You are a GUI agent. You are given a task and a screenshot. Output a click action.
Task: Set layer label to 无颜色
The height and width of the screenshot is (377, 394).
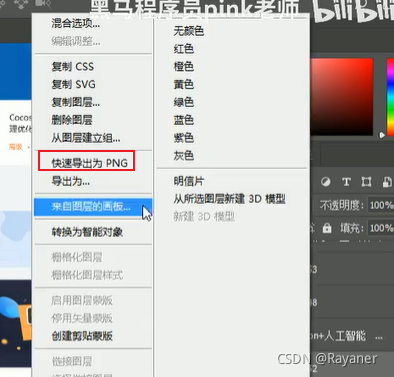pyautogui.click(x=189, y=31)
